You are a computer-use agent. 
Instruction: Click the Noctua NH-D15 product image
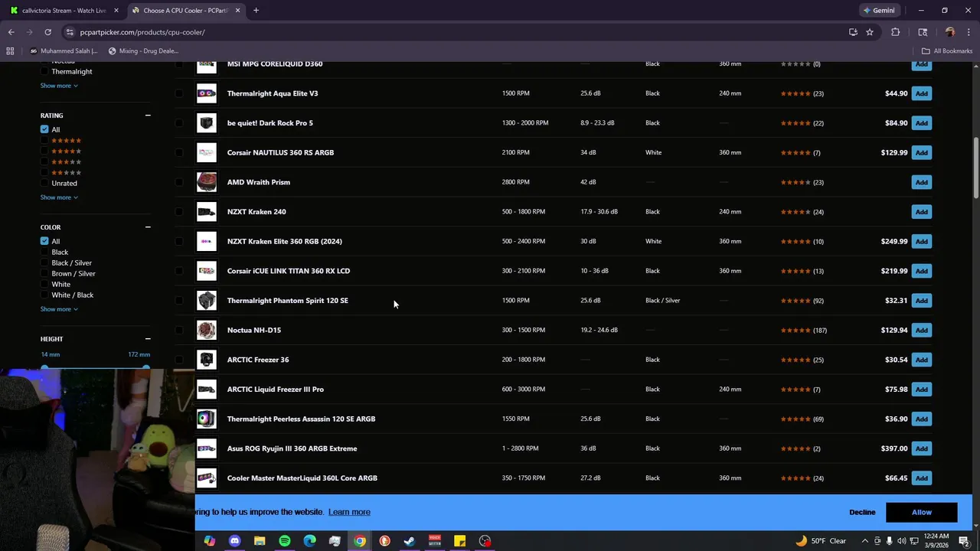[207, 330]
